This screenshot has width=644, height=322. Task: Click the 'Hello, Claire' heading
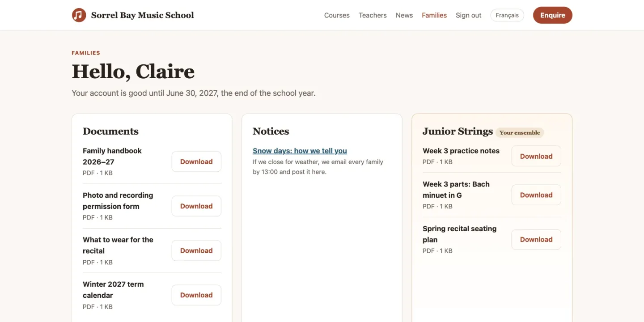(133, 72)
